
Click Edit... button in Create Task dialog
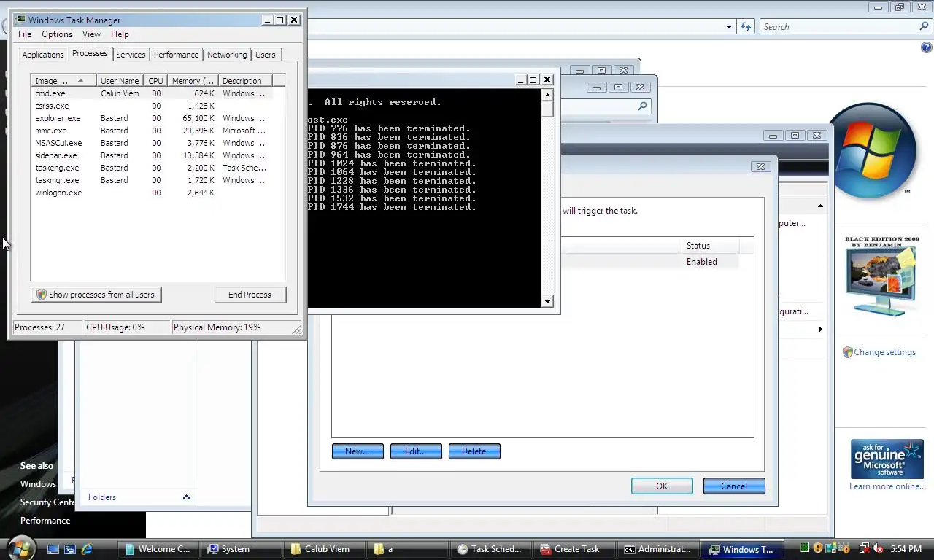tap(416, 451)
